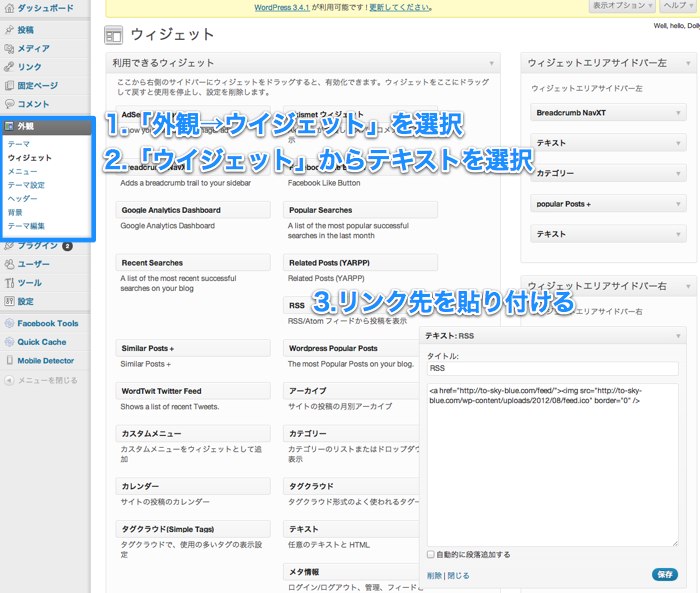Click the delete (削除) link in RSS widget
Image resolution: width=700 pixels, height=593 pixels.
click(434, 576)
